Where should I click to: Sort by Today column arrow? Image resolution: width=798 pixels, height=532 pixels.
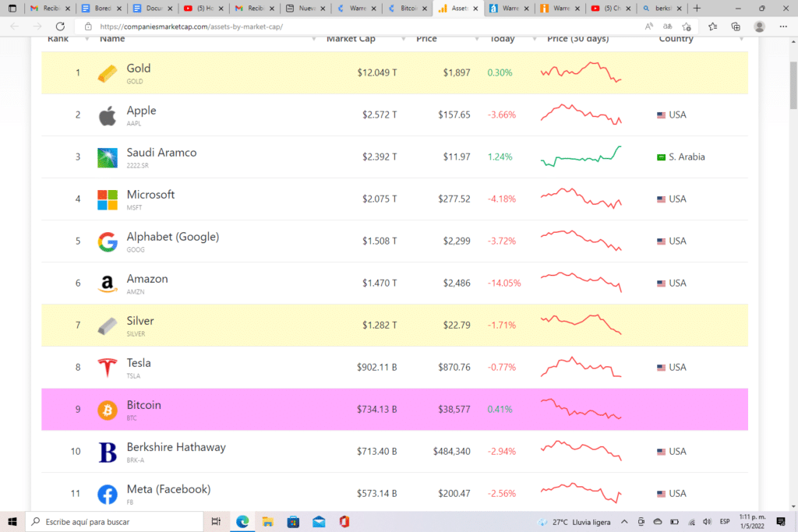535,39
